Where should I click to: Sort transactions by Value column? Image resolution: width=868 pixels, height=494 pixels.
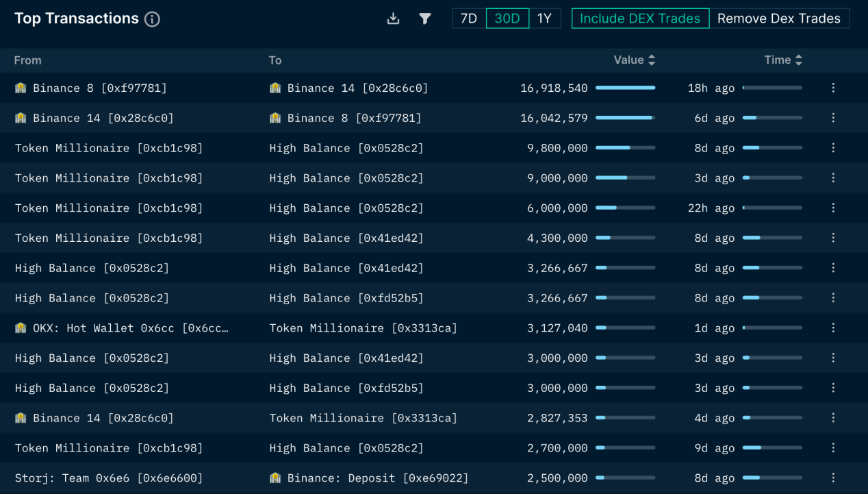point(635,60)
